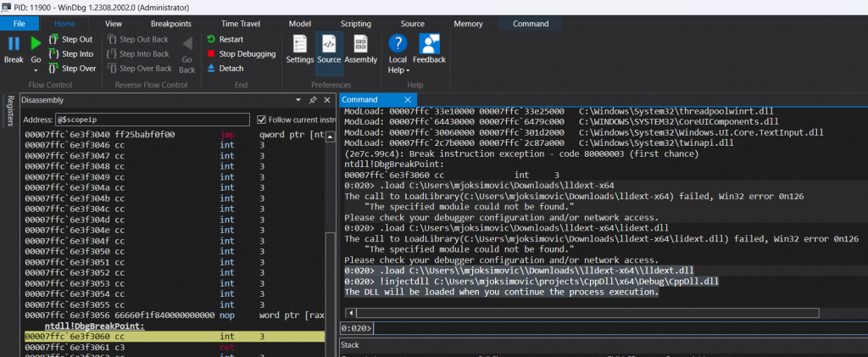Open Disassembly window options dropdown arrow
The width and height of the screenshot is (868, 357).
(x=298, y=100)
